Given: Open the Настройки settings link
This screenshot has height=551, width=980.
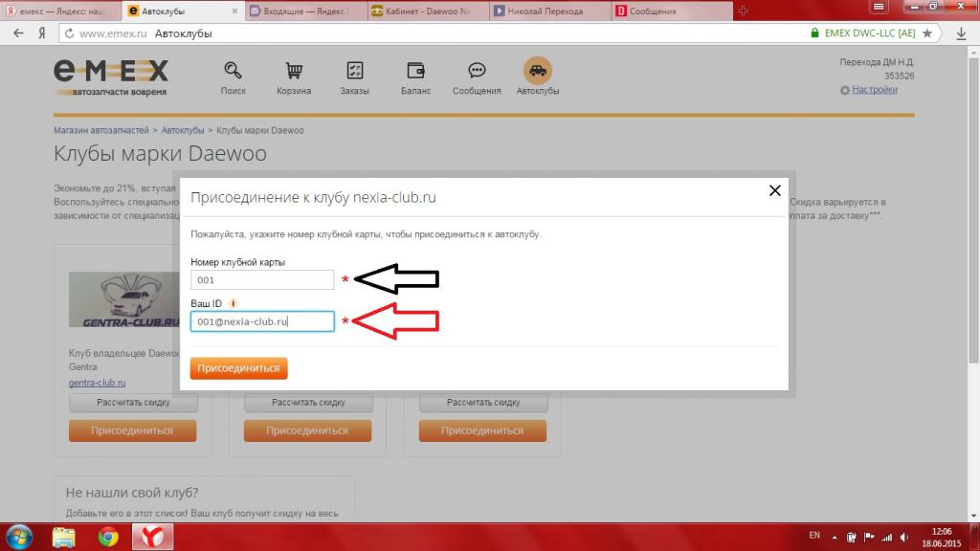Looking at the screenshot, I should (875, 89).
